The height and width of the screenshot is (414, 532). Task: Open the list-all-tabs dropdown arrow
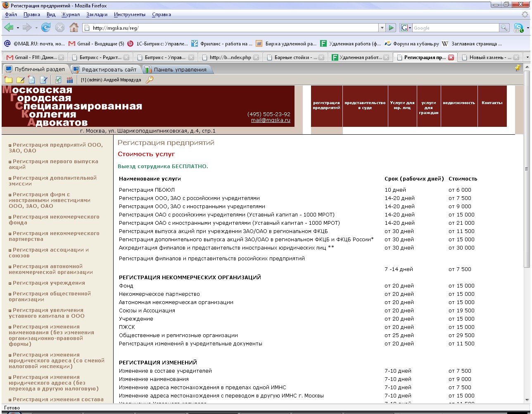click(x=527, y=57)
